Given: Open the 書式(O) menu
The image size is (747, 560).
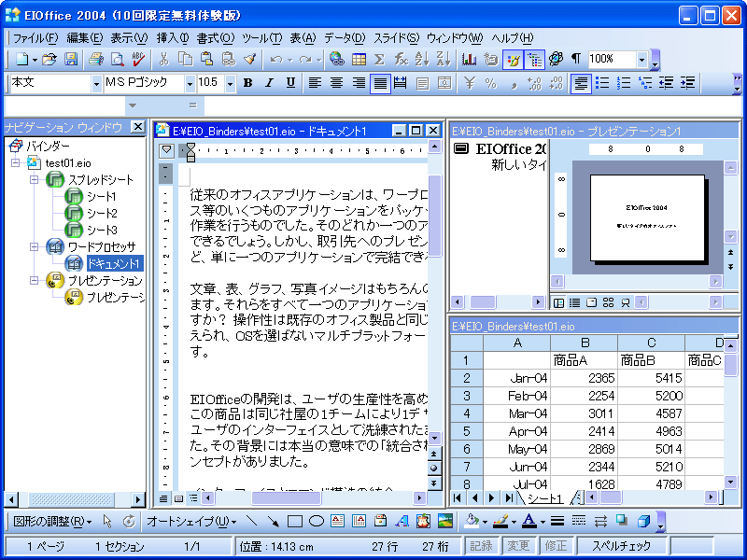Looking at the screenshot, I should tap(216, 37).
